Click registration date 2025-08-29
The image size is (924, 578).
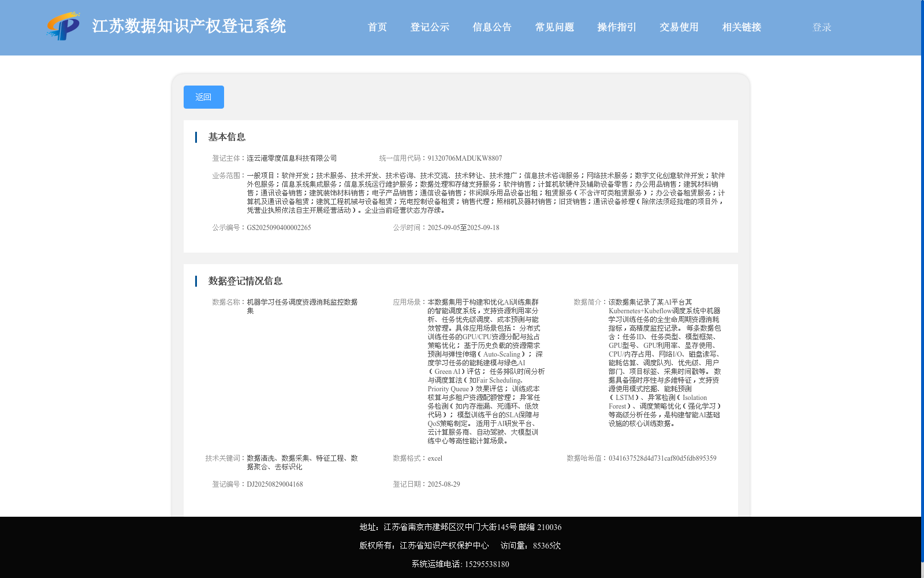pos(444,484)
